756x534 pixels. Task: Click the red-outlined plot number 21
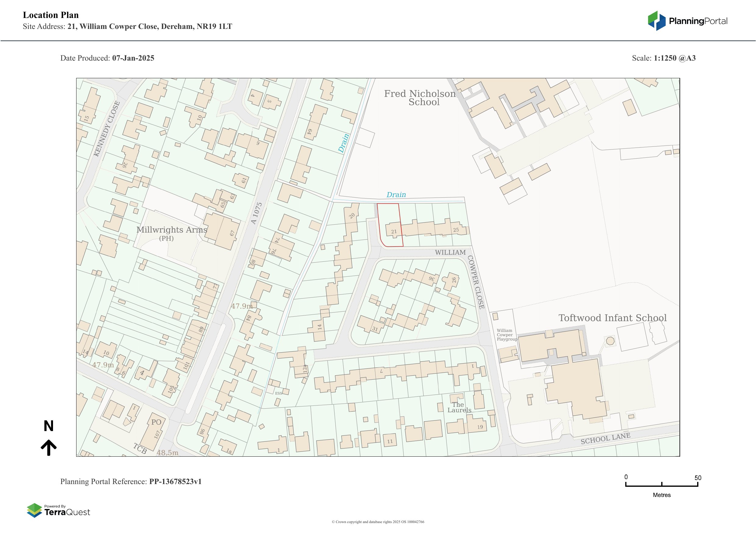394,232
